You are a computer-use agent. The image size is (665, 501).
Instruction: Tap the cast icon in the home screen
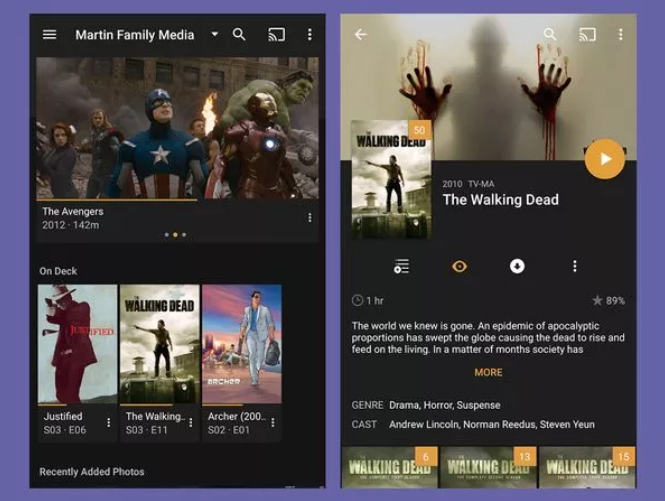(277, 35)
